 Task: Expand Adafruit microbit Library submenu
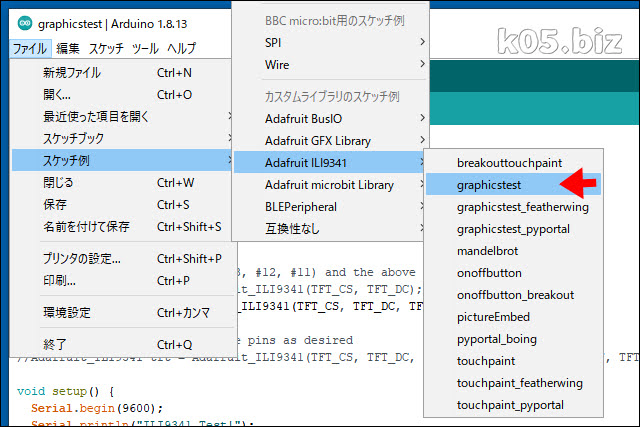331,185
